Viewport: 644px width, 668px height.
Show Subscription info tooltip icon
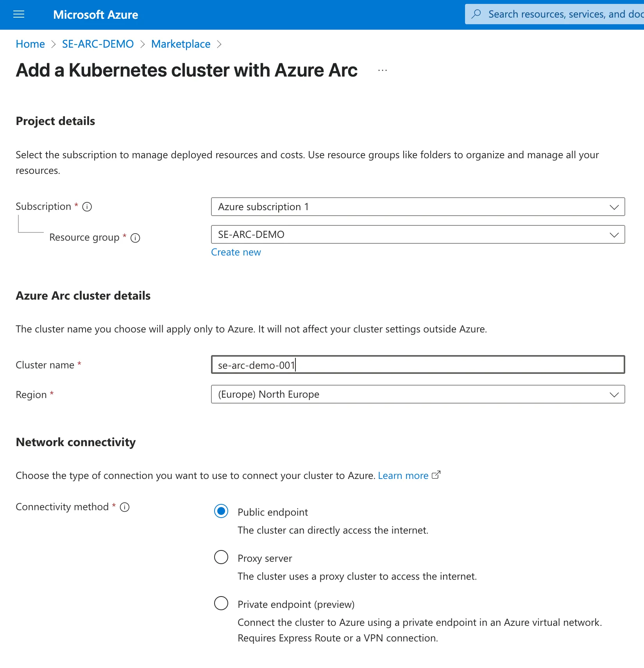click(x=87, y=207)
